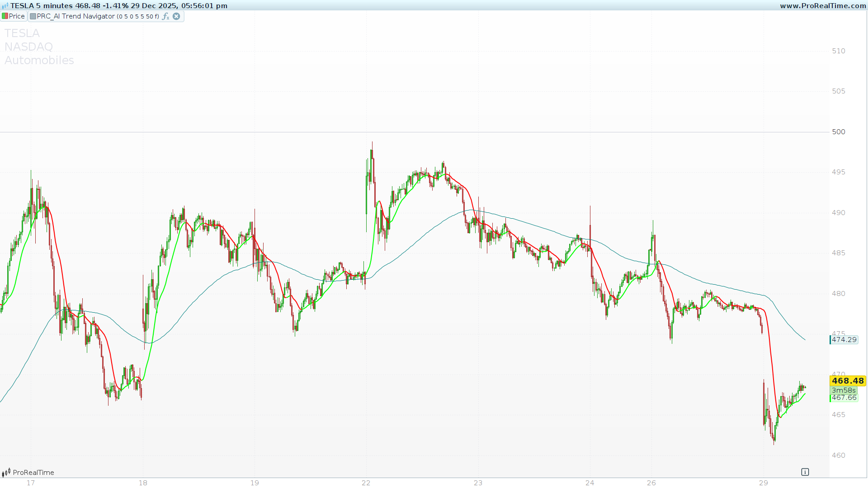Open the info icon at chart bottom
The width and height of the screenshot is (868, 488).
tap(805, 472)
